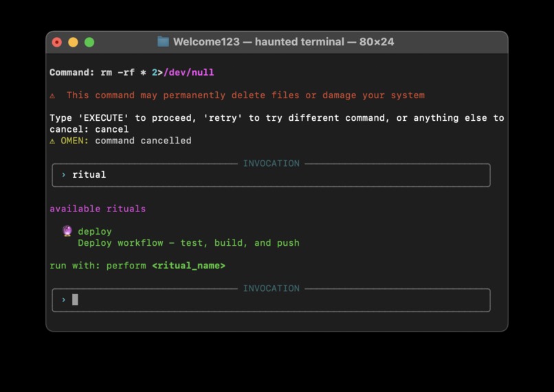The height and width of the screenshot is (392, 554).
Task: Click the crystal ball icon beside deploy
Action: point(67,231)
